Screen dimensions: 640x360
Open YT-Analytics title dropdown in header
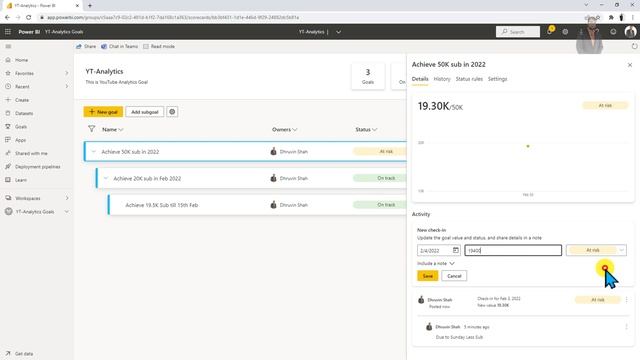click(x=338, y=32)
